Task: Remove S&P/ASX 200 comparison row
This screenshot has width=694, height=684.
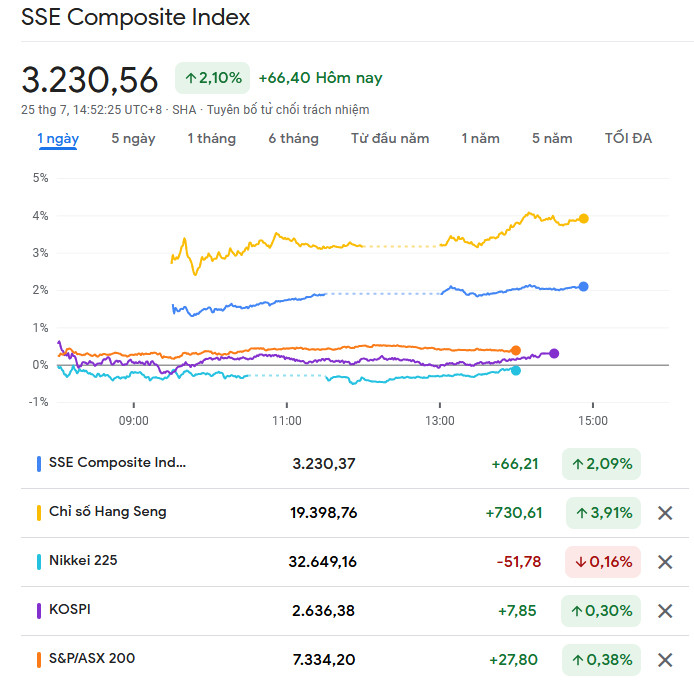Action: [x=665, y=660]
